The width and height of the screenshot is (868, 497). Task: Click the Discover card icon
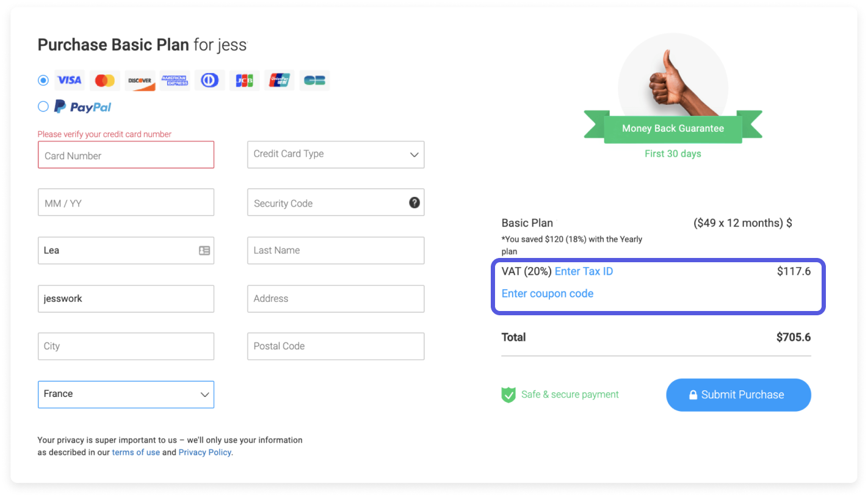[140, 80]
